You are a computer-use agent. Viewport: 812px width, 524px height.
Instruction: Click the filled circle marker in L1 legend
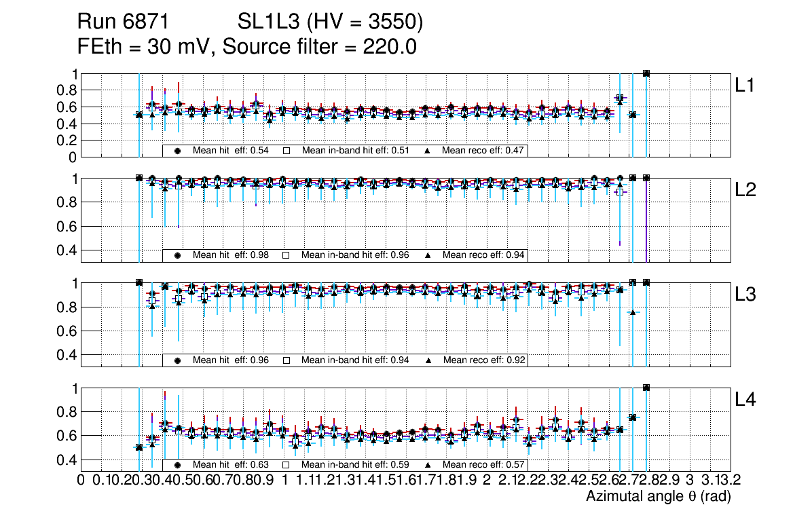point(178,151)
